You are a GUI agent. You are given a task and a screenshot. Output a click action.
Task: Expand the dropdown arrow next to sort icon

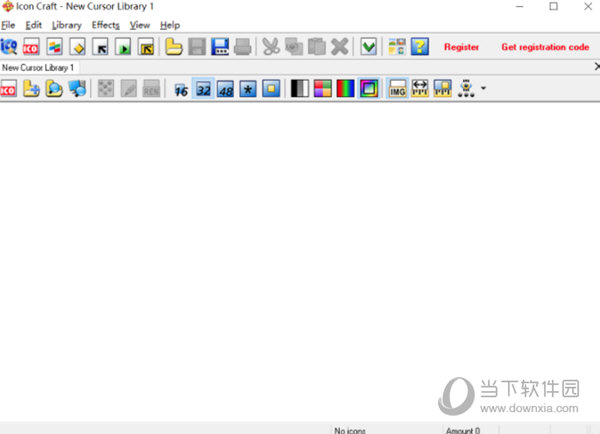coord(483,88)
